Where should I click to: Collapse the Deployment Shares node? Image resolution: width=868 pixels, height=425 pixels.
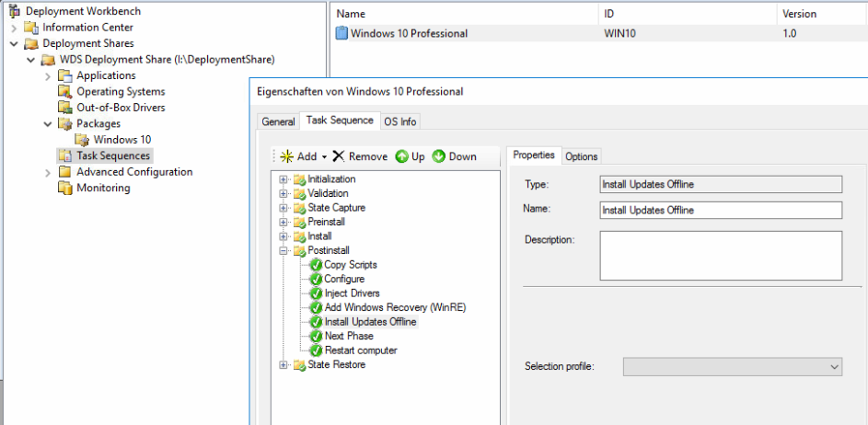coord(15,43)
